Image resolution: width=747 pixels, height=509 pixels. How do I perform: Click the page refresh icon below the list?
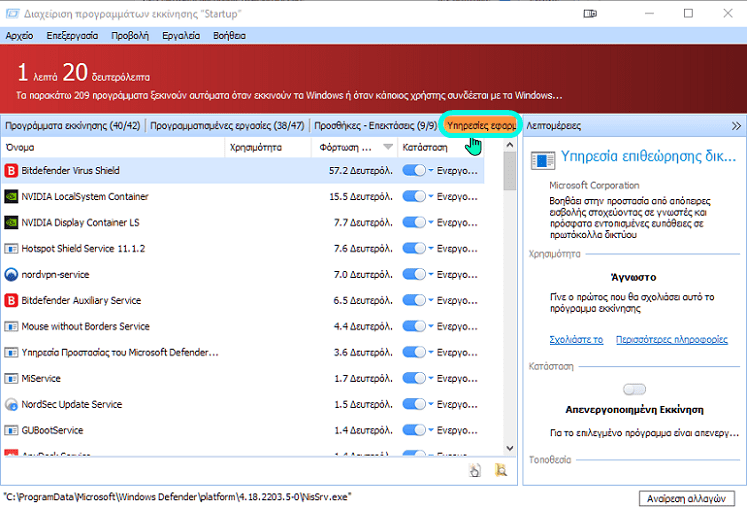(475, 470)
